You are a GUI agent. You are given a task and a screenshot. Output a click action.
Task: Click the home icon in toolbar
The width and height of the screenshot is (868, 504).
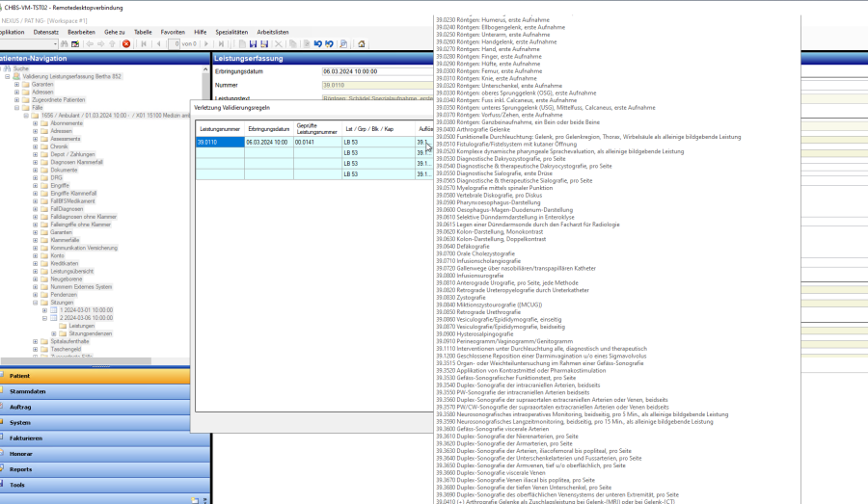tap(362, 44)
